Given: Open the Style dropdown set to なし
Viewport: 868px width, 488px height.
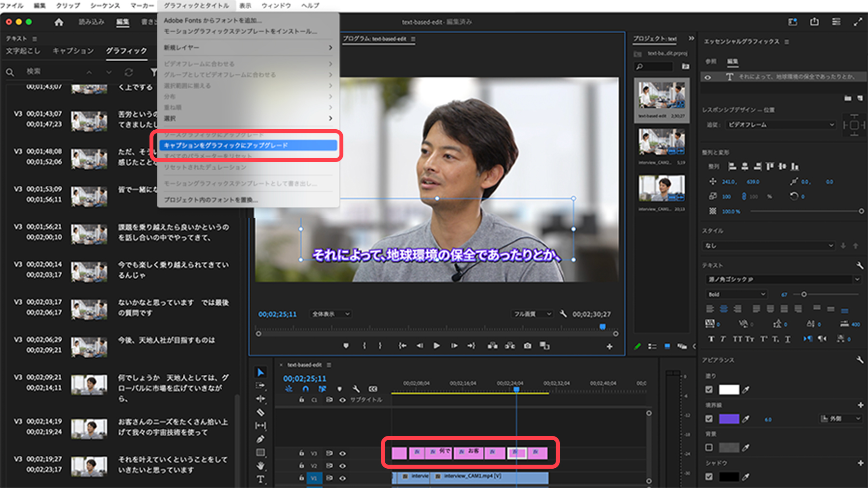Looking at the screenshot, I should [x=769, y=245].
